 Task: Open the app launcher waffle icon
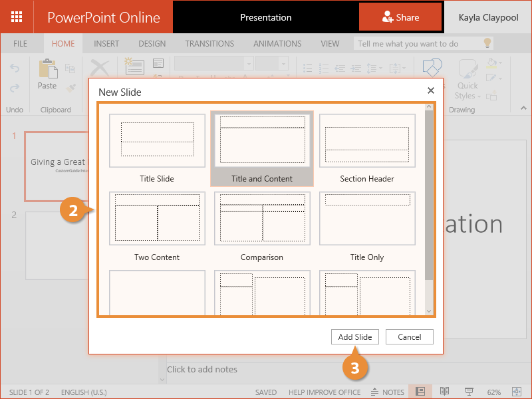tap(17, 17)
